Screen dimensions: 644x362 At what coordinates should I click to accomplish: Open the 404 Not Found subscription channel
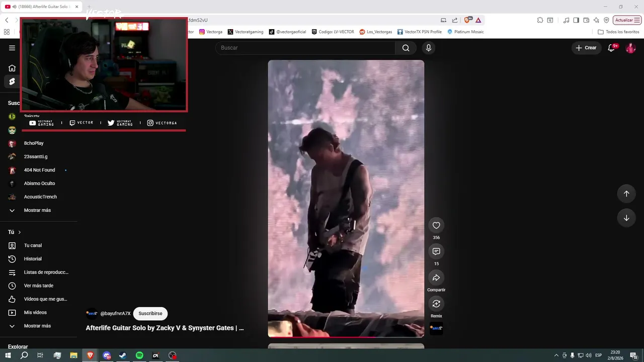click(x=38, y=170)
